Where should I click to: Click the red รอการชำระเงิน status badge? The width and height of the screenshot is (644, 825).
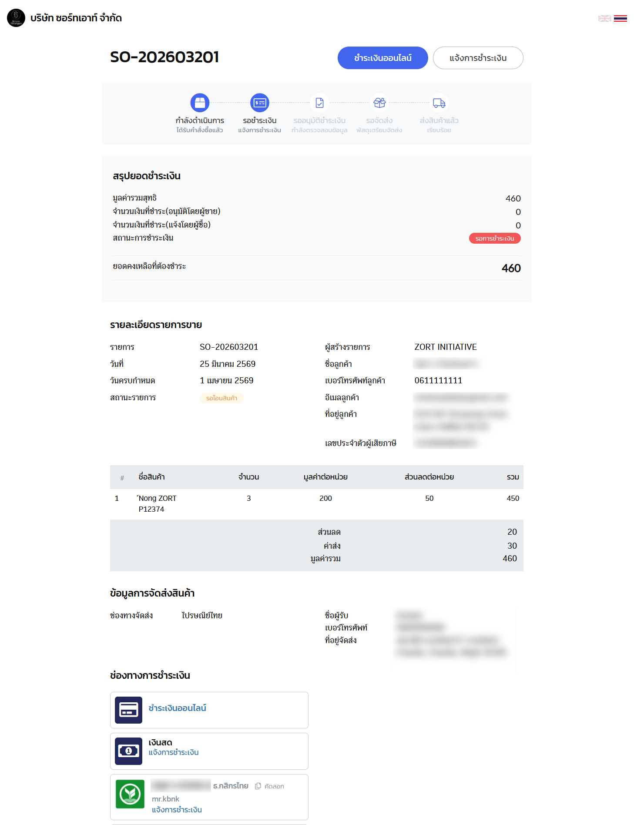pos(494,238)
